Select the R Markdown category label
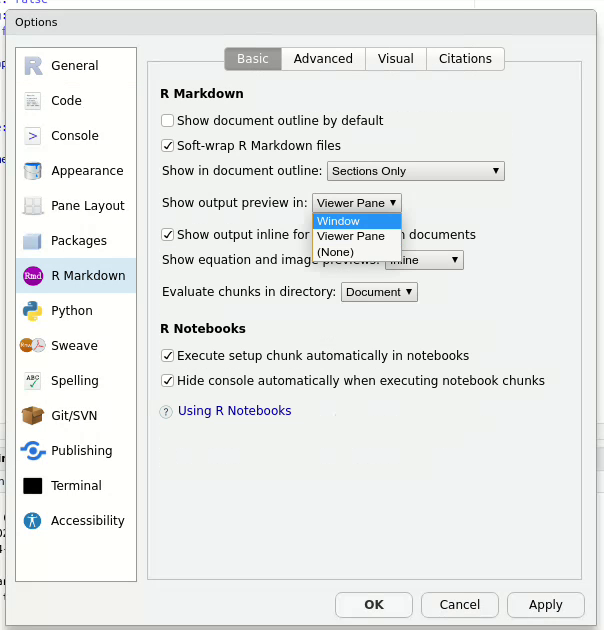The height and width of the screenshot is (630, 604). [x=88, y=276]
